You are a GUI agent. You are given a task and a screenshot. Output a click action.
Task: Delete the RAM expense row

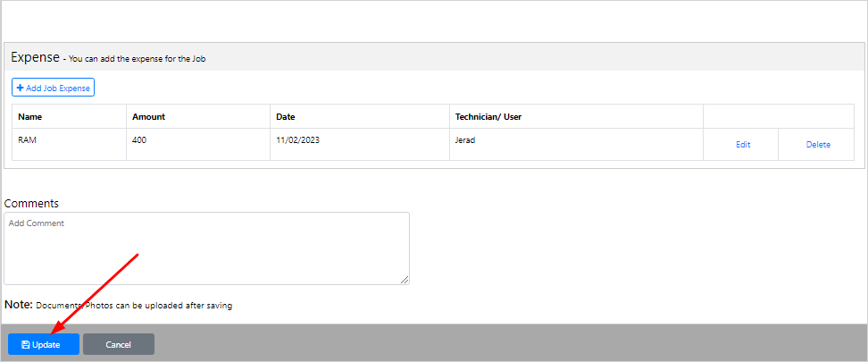(818, 145)
